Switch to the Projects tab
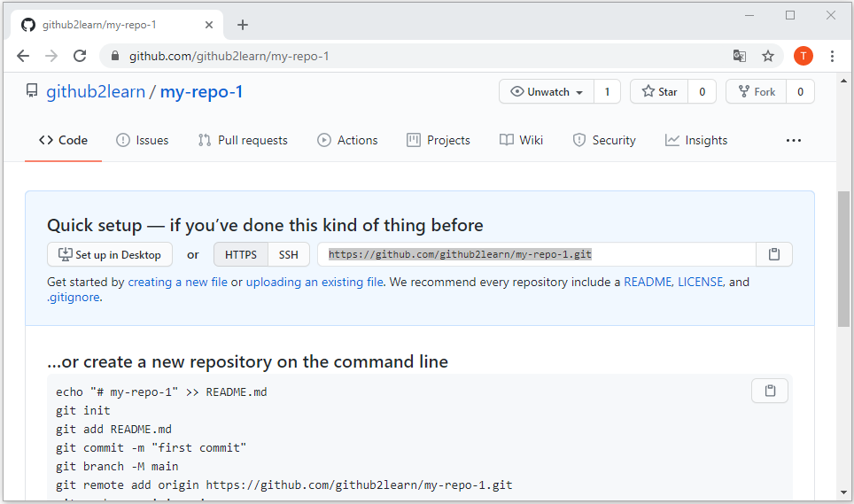The width and height of the screenshot is (854, 504). tap(439, 141)
